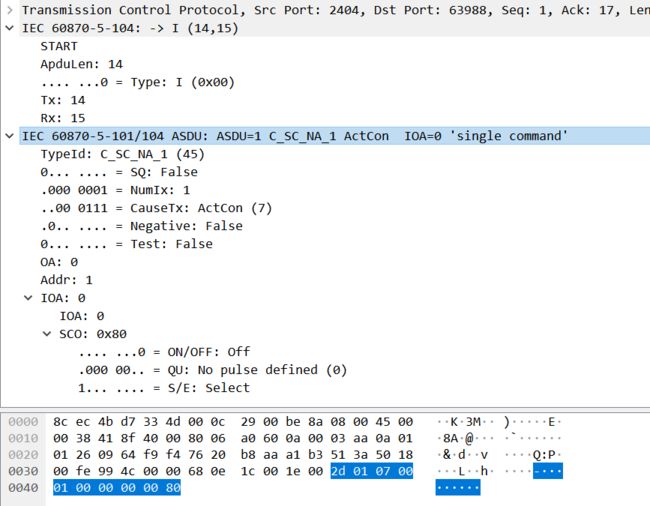Click ASCII text K·3M in bytes pane

(x=466, y=422)
